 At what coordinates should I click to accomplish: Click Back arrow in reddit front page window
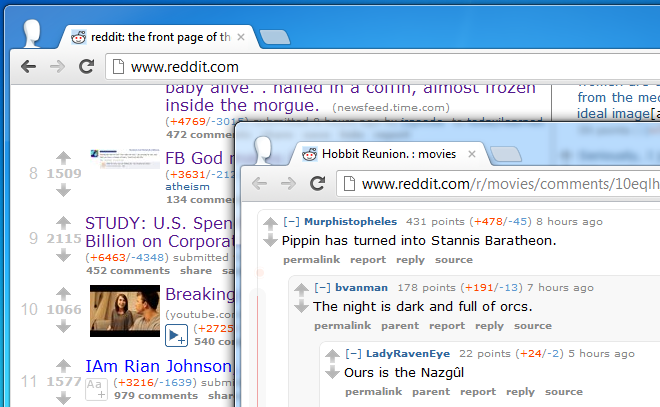(x=29, y=67)
